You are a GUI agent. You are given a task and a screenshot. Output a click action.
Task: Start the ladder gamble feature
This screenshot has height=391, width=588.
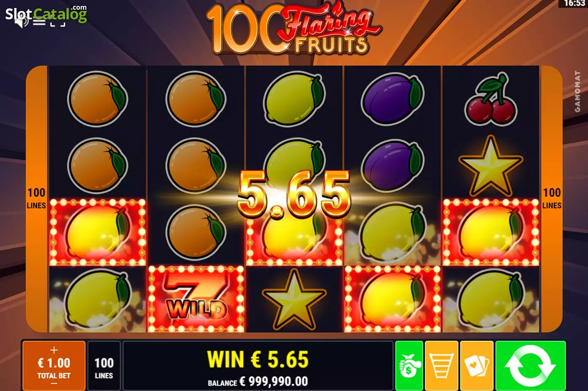[441, 366]
